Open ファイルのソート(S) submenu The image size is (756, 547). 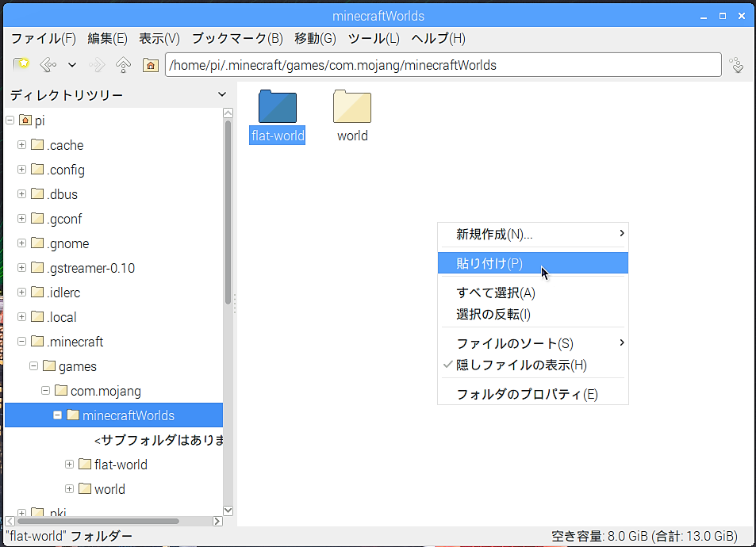533,343
